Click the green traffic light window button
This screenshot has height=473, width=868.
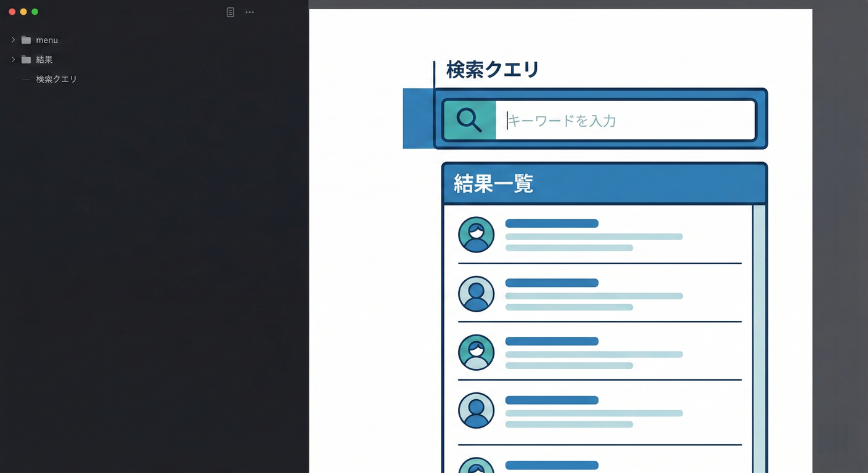click(35, 11)
